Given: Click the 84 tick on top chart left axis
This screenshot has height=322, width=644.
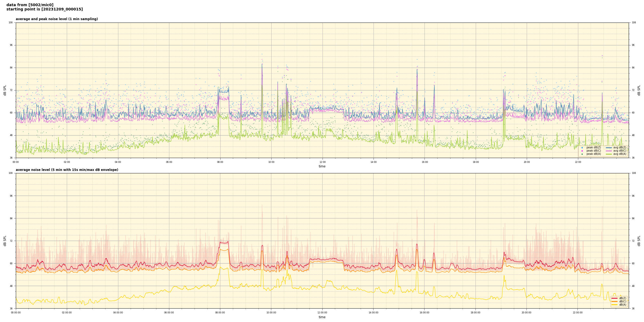Looking at the screenshot, I should point(11,68).
